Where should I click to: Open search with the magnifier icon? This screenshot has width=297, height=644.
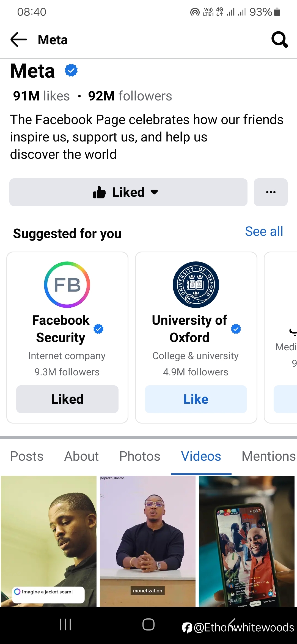(x=279, y=40)
